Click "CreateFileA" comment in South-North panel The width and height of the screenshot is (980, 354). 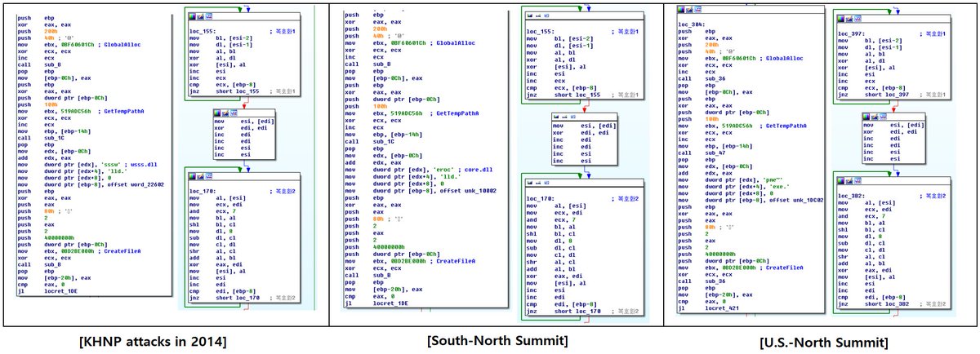456,261
